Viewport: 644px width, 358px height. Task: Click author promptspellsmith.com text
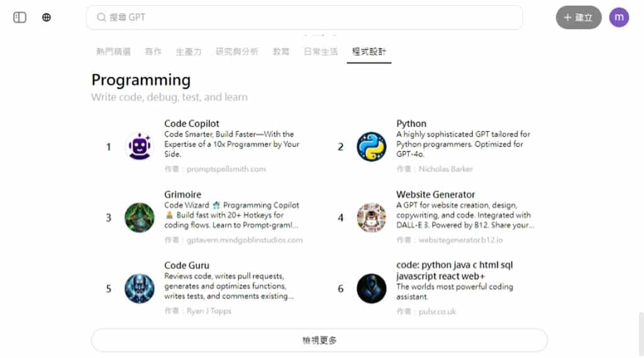pyautogui.click(x=226, y=169)
